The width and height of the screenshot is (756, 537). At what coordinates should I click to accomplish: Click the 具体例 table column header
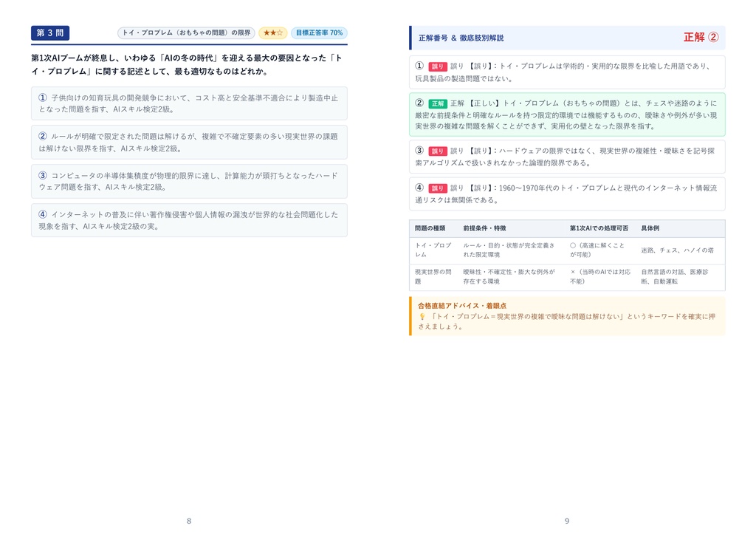[x=650, y=228]
